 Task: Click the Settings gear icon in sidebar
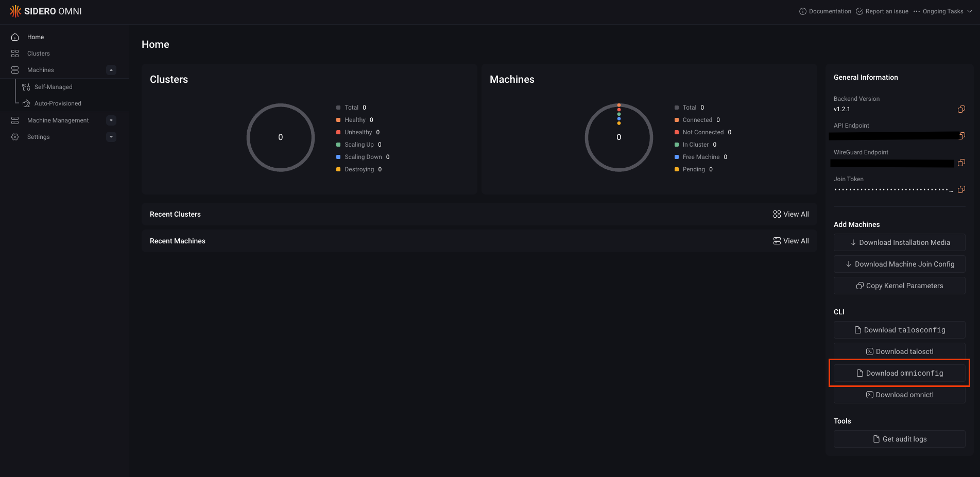point(14,136)
